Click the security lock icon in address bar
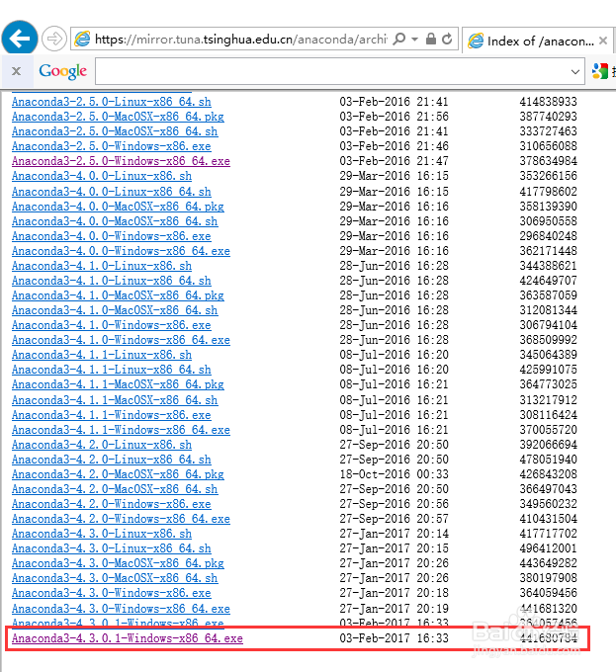This screenshot has width=616, height=672. coord(431,39)
